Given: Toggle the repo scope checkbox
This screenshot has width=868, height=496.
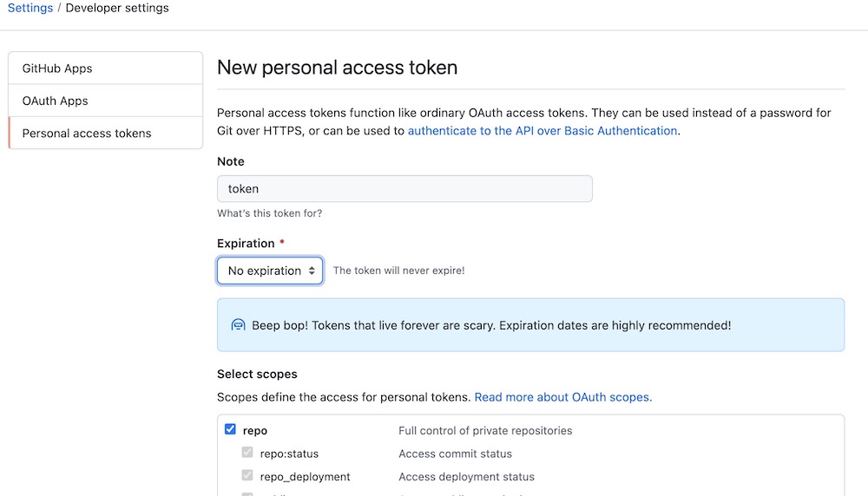Looking at the screenshot, I should pos(230,429).
